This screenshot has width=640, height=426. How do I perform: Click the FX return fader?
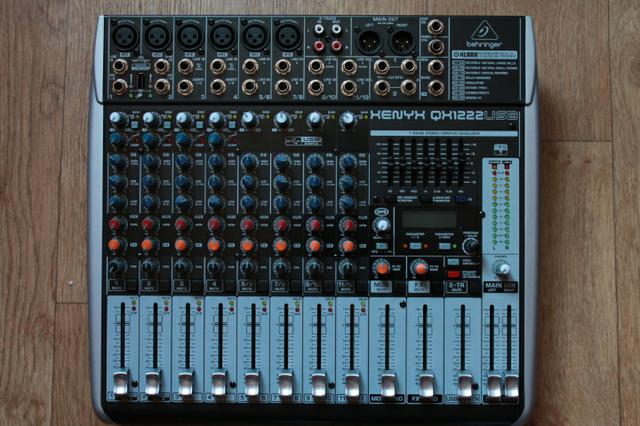pos(425,382)
